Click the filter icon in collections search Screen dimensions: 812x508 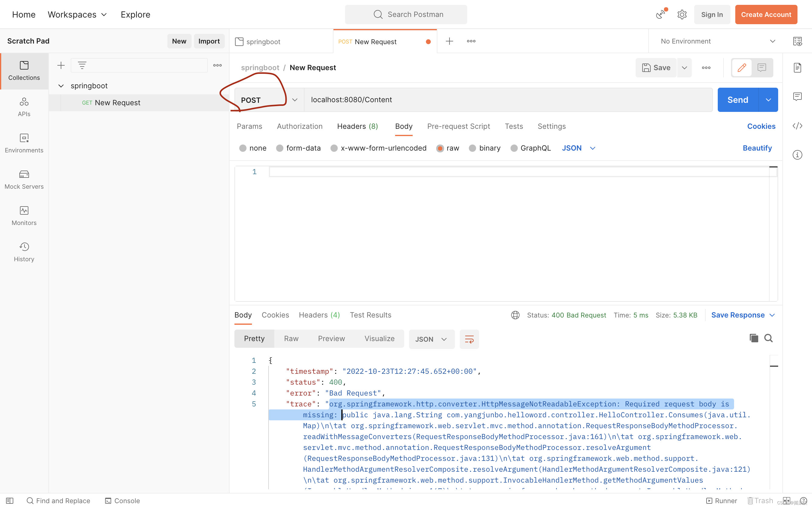[82, 65]
